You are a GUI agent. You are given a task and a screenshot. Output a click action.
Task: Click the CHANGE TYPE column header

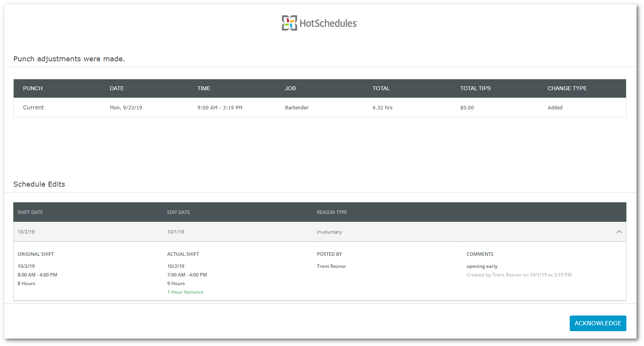coord(567,88)
